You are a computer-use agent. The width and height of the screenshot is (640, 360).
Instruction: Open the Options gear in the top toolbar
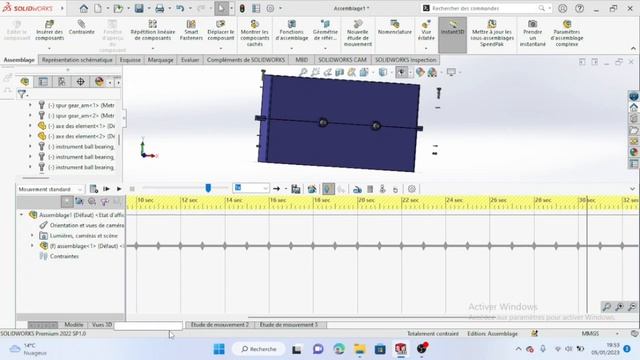[270, 8]
